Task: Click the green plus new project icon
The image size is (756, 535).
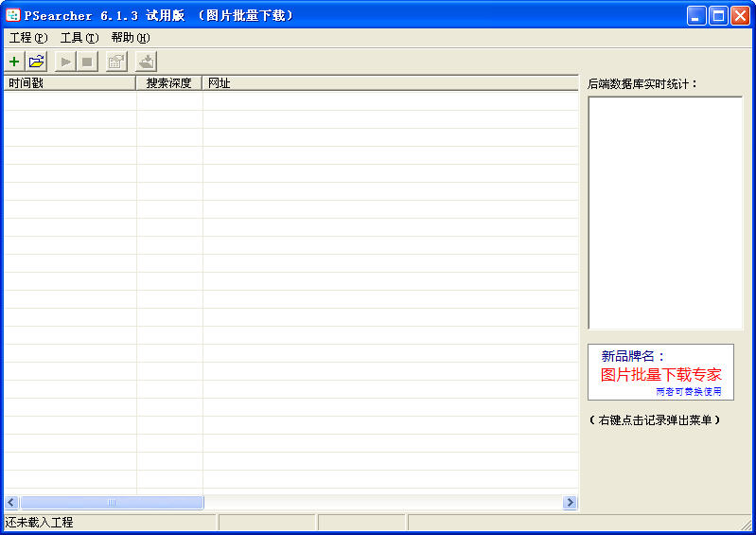Action: [14, 62]
